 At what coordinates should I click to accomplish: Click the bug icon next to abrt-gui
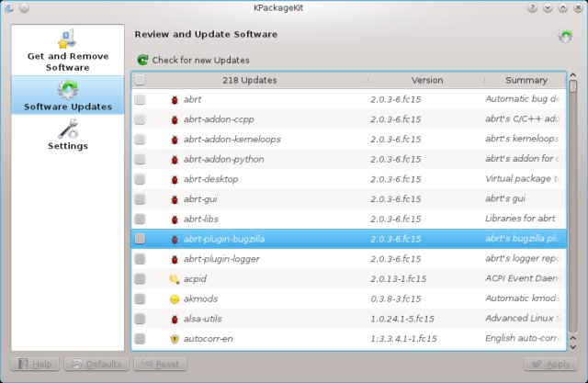point(175,199)
